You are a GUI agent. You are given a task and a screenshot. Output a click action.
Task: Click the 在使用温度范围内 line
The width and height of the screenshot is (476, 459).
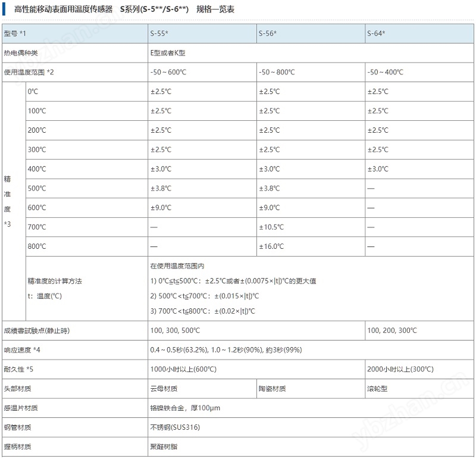pyautogui.click(x=177, y=266)
